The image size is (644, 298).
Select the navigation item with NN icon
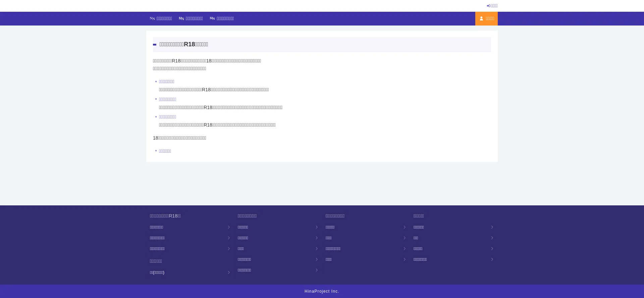click(x=161, y=18)
